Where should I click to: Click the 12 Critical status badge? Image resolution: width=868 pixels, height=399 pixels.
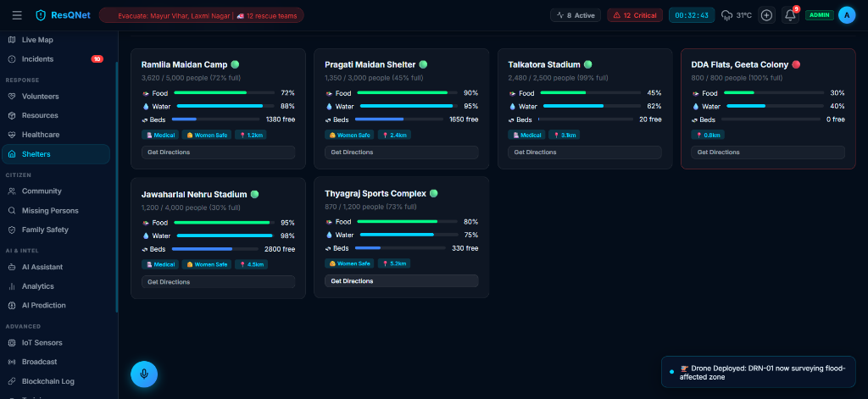(634, 15)
